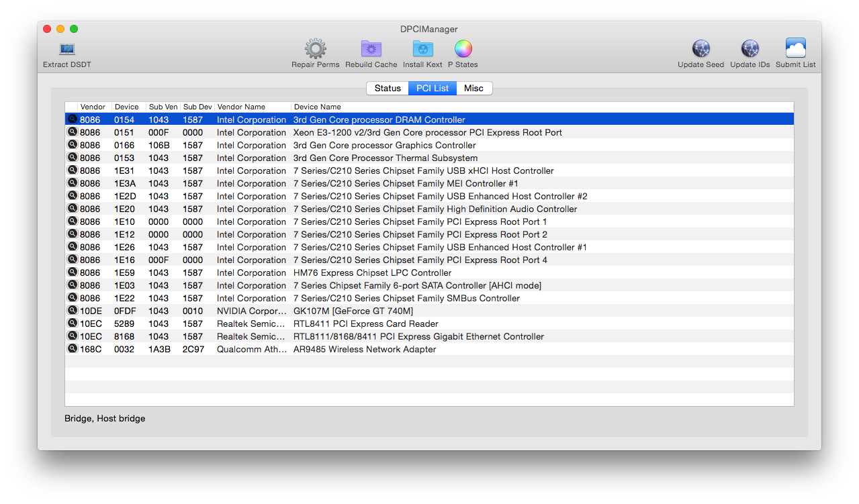
Task: Sort by the Device Name column header
Action: pyautogui.click(x=318, y=107)
